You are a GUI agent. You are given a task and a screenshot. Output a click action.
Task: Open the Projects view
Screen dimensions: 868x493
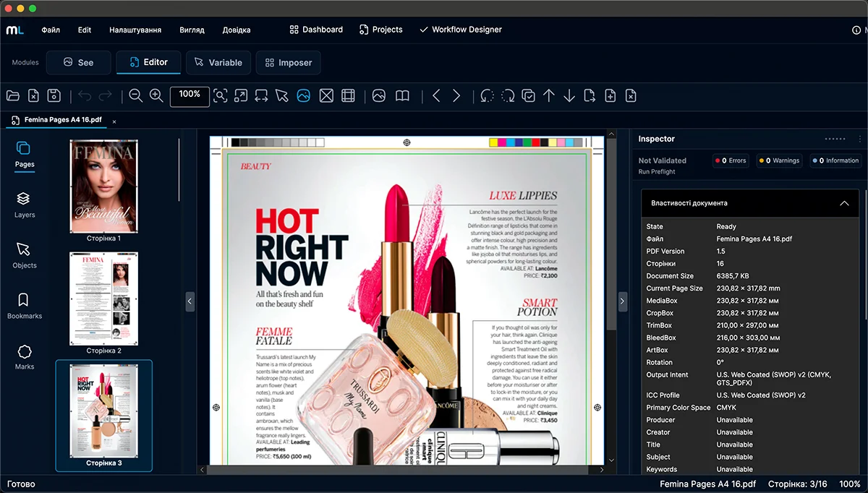[380, 30]
